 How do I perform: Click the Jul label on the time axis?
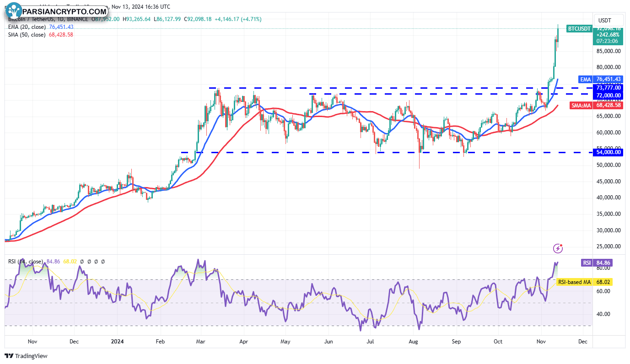371,342
